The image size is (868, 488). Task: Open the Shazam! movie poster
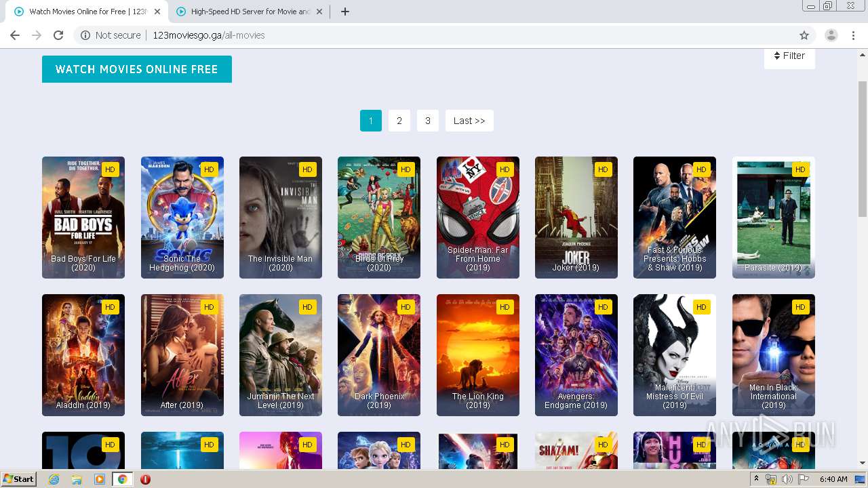click(x=576, y=451)
